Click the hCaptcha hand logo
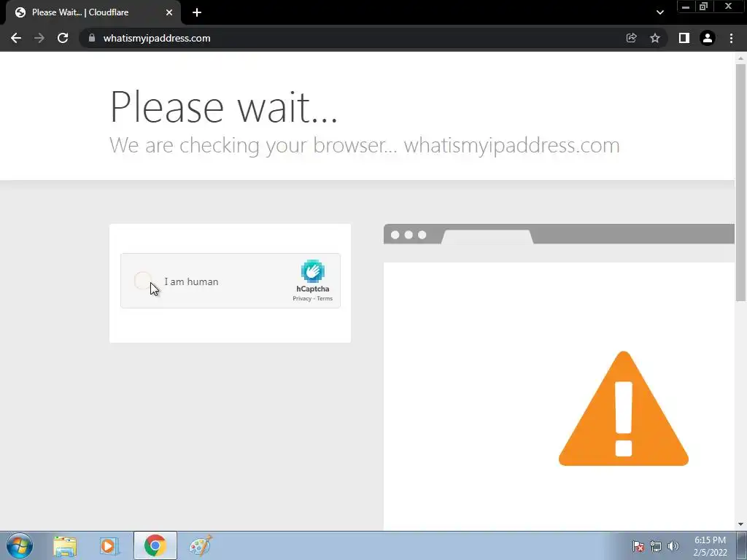Image resolution: width=747 pixels, height=560 pixels. [312, 271]
